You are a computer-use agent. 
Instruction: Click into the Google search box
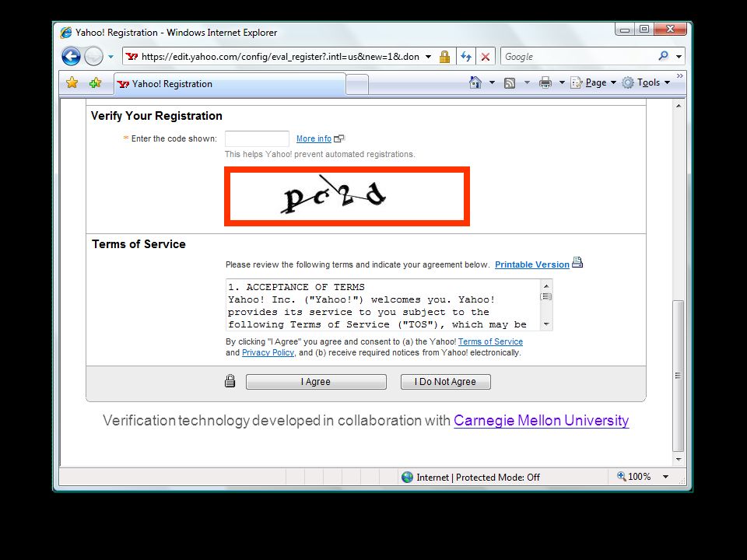[x=579, y=57]
